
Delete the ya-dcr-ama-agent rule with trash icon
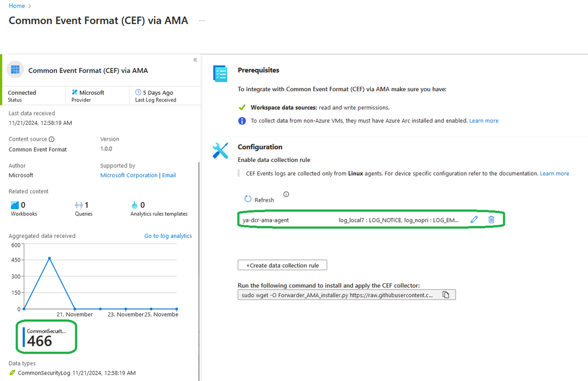[x=491, y=220]
